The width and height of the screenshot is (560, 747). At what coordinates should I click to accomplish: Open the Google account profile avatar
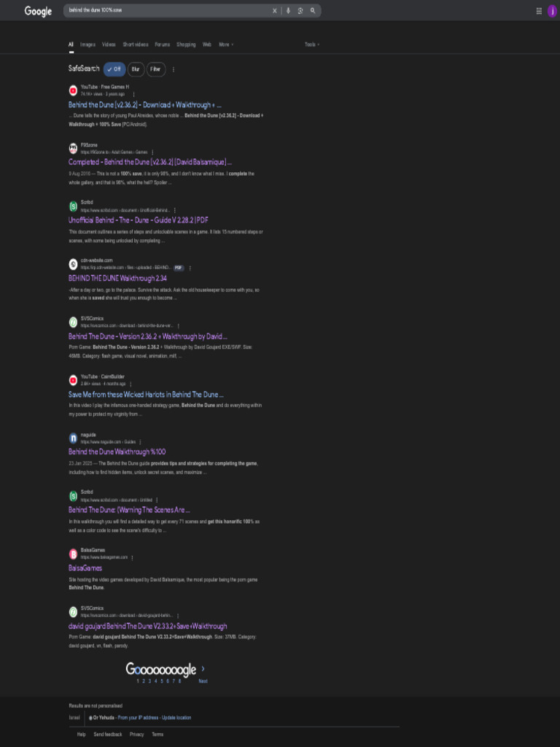point(553,11)
